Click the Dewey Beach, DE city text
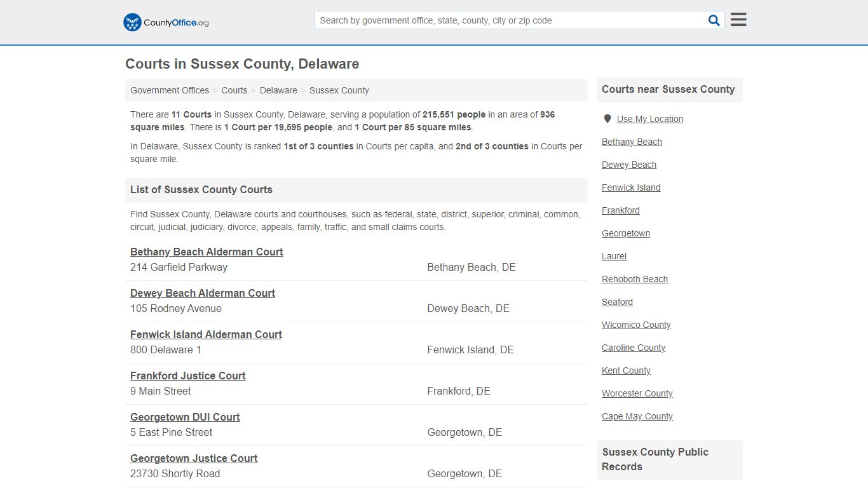 point(468,309)
